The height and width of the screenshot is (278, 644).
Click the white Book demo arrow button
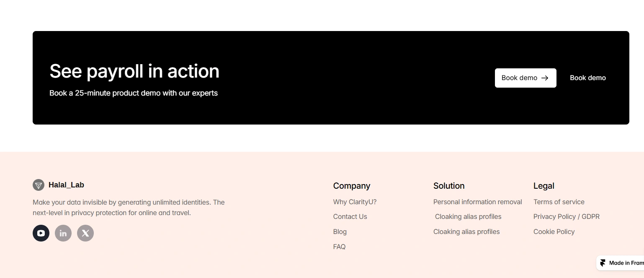[x=525, y=78]
